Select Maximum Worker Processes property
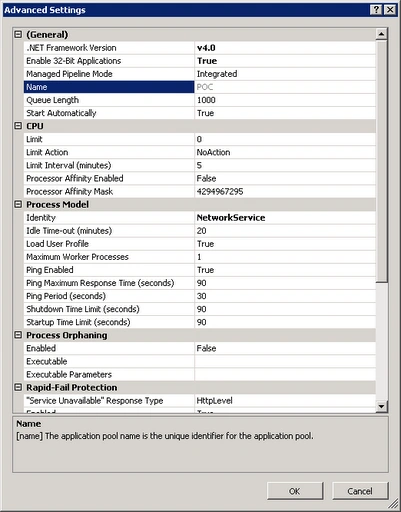Screen dimensions: 401x512 [x=109, y=257]
